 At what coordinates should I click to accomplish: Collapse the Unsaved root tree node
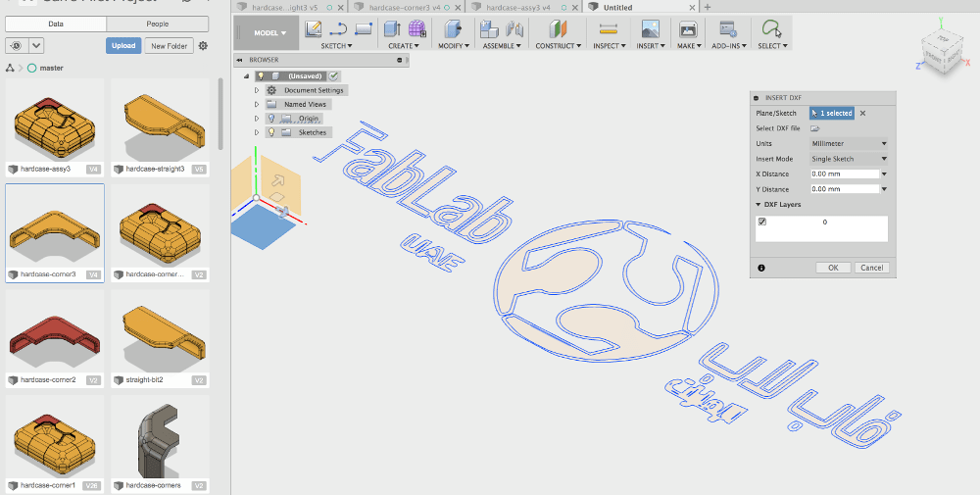tap(246, 76)
